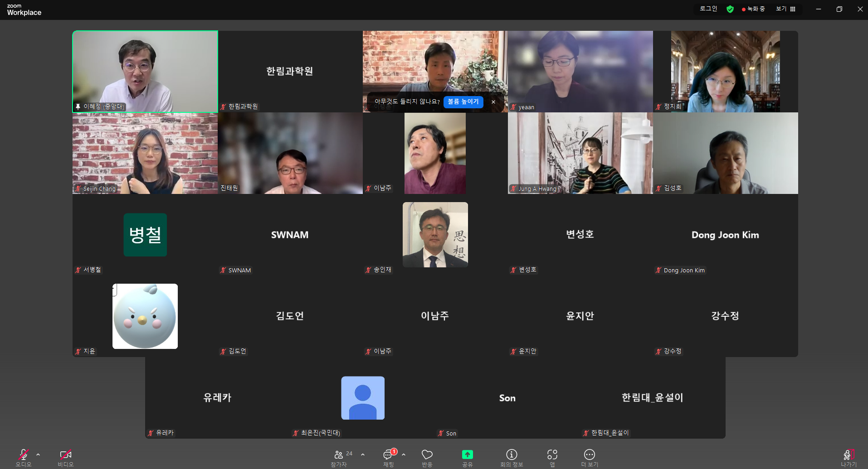868x469 pixels.
Task: Open the 참가자 participants panel
Action: (339, 458)
